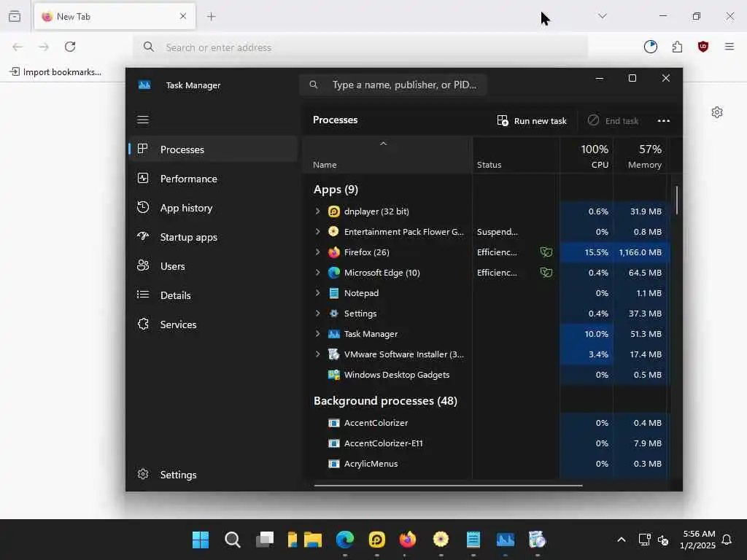This screenshot has height=560, width=747.
Task: Sort by the Status column header
Action: (516, 156)
